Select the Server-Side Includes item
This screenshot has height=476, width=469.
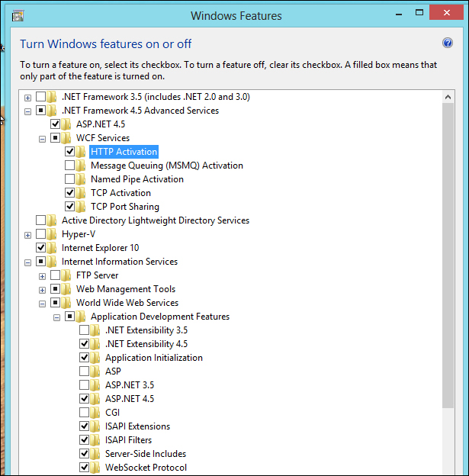click(145, 454)
